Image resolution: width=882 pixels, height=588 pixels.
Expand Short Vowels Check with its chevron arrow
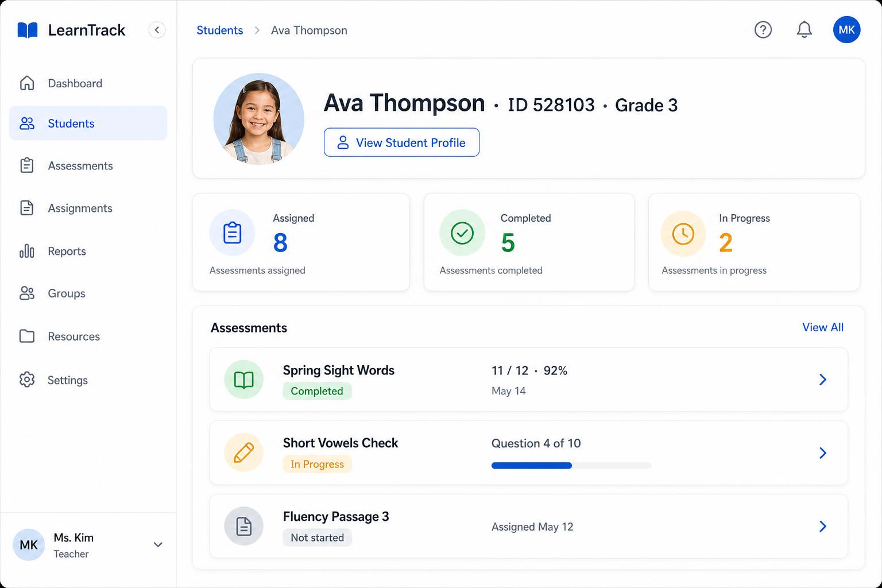click(x=822, y=453)
